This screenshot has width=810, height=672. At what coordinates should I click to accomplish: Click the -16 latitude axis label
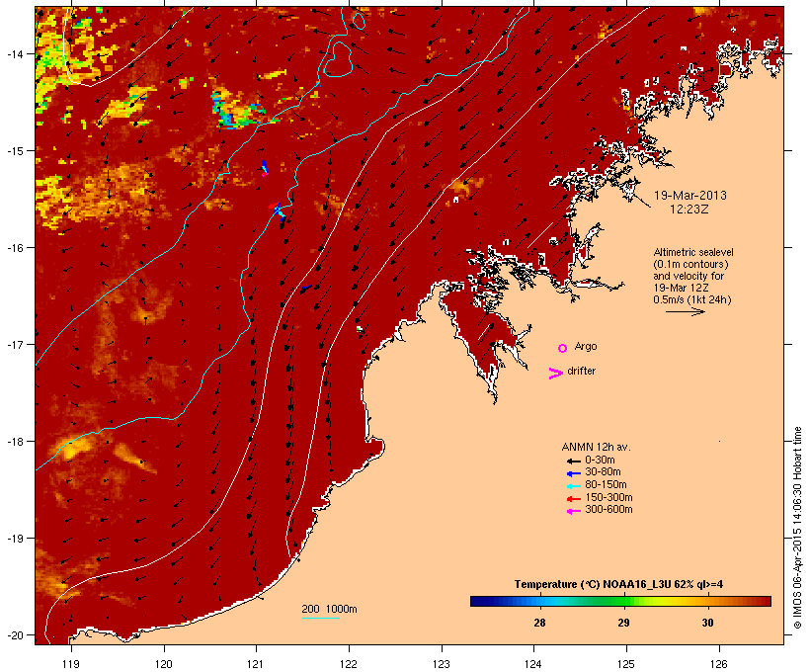[14, 248]
